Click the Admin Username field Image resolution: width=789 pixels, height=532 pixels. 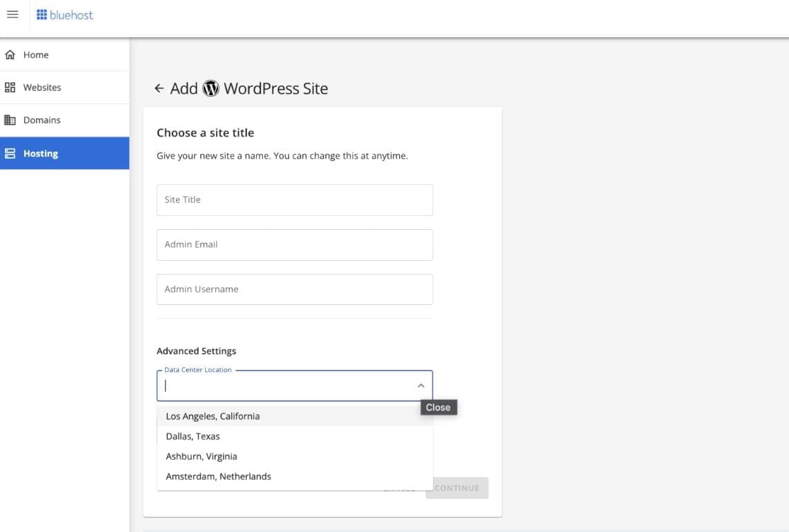point(295,289)
